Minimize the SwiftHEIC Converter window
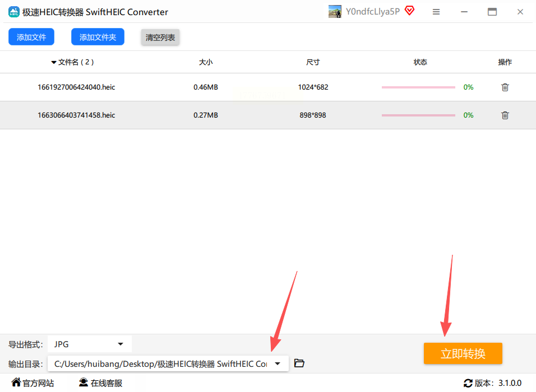 464,12
